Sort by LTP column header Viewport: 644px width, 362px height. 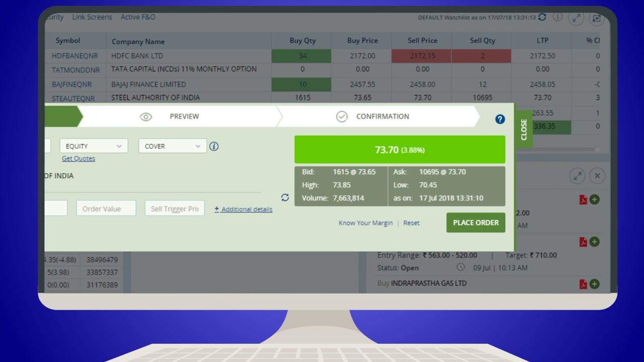[542, 41]
